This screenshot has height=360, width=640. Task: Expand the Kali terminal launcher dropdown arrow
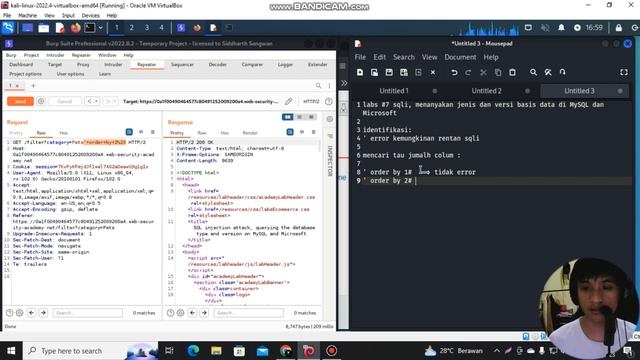[100, 28]
